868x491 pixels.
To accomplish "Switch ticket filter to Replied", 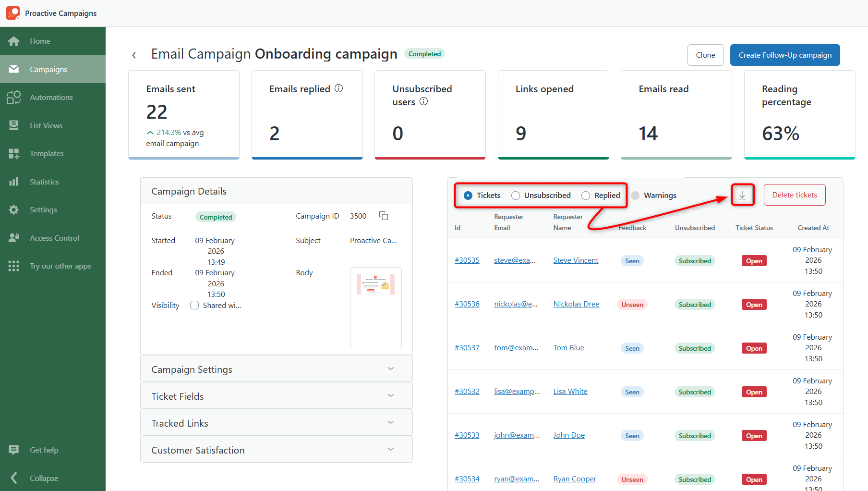I will (x=585, y=195).
